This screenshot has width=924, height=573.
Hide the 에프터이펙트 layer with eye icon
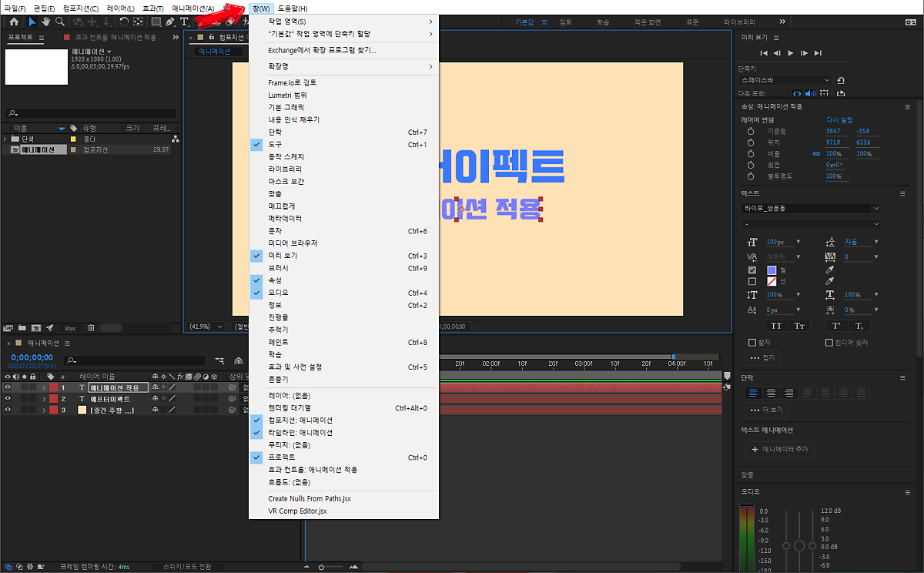[8, 399]
